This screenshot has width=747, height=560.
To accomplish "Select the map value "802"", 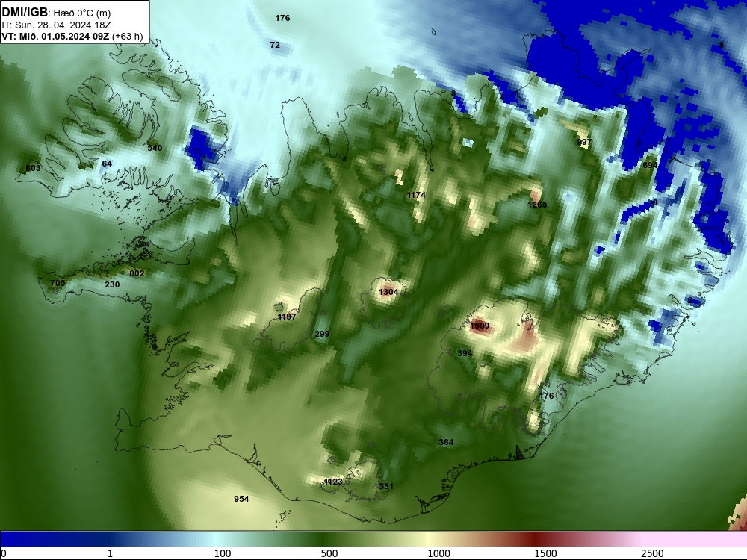I will tap(137, 273).
